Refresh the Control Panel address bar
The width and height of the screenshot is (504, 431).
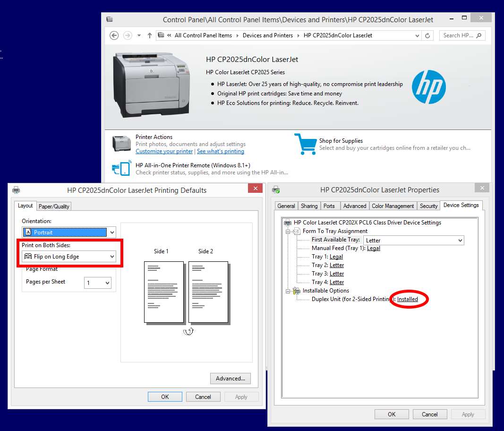pyautogui.click(x=427, y=36)
